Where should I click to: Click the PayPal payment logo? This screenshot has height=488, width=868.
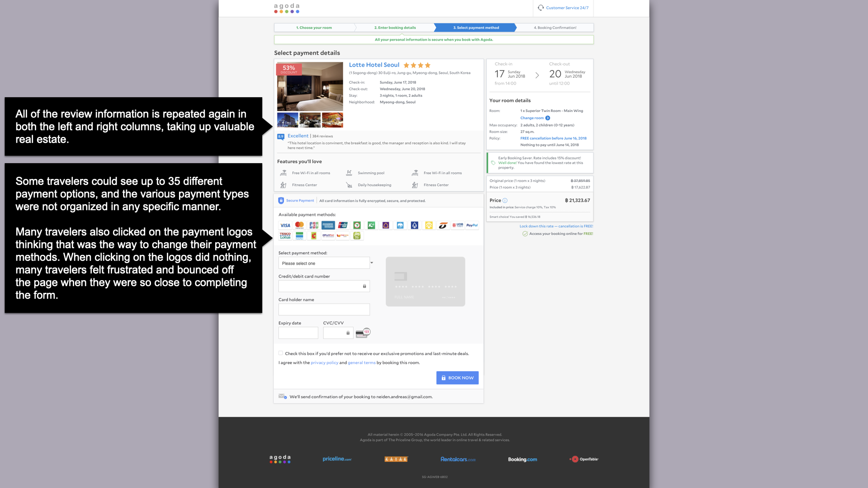click(x=472, y=225)
